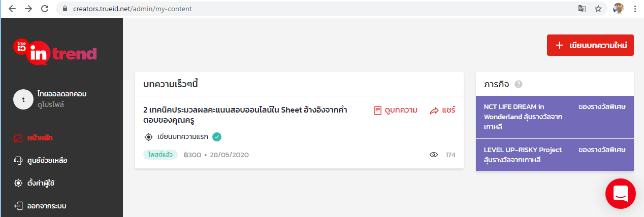Click the user avatar circle in sidebar
The width and height of the screenshot is (644, 217).
point(23,100)
